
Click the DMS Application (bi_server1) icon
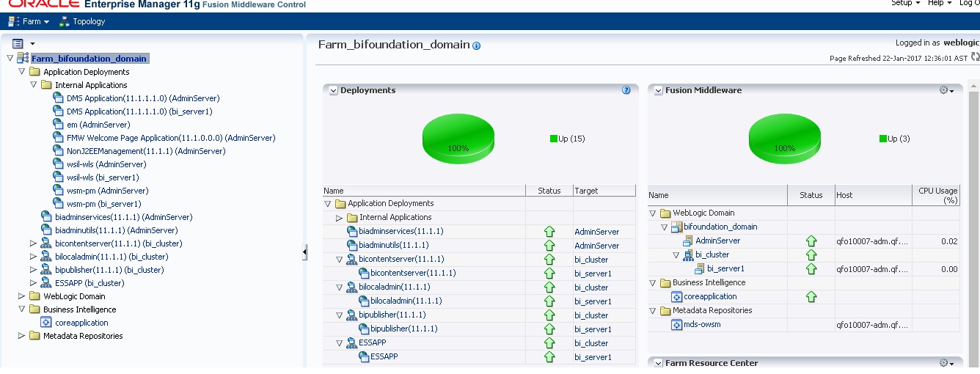point(59,111)
